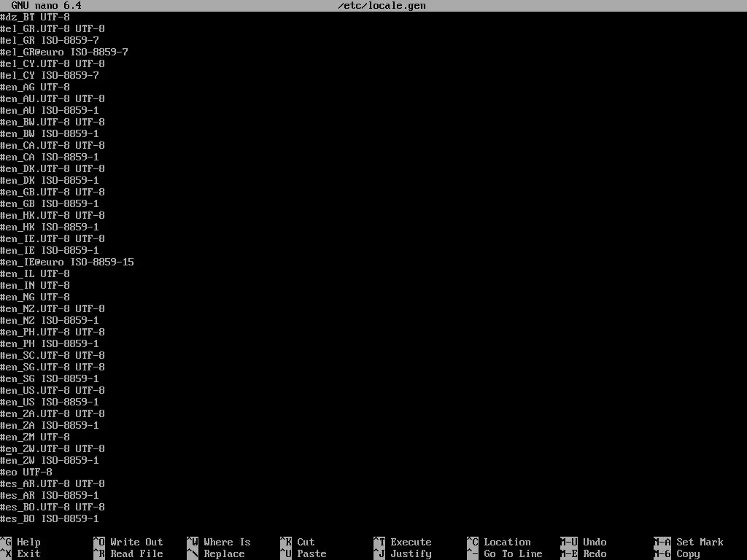Viewport: 747px width, 560px height.
Task: Place cursor on line #en_ZA.UTF-8 UTF-8
Action: tap(53, 414)
